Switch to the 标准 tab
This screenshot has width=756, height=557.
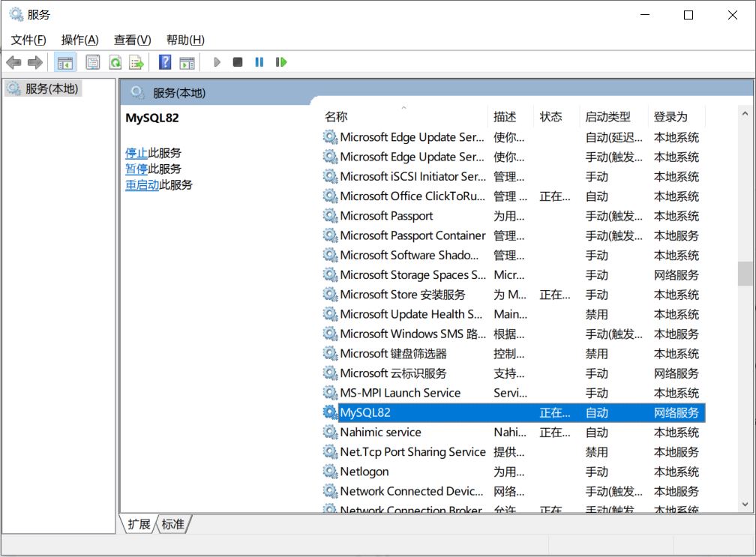point(173,524)
